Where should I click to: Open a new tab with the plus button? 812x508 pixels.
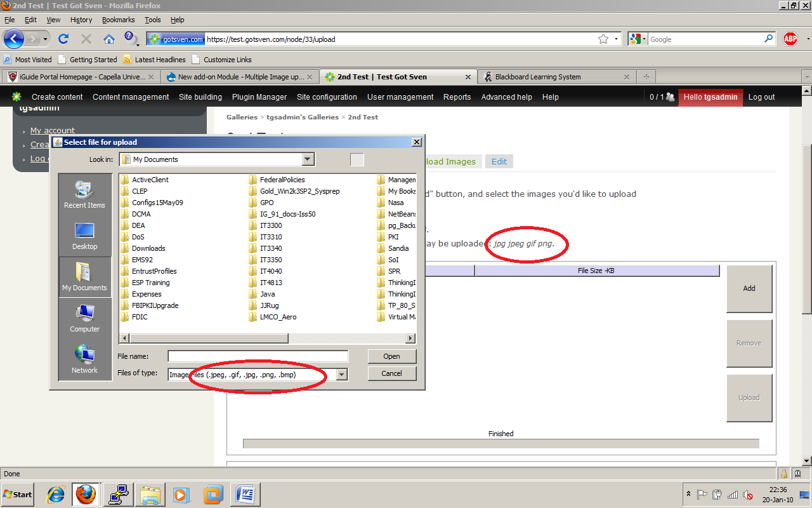click(x=646, y=77)
